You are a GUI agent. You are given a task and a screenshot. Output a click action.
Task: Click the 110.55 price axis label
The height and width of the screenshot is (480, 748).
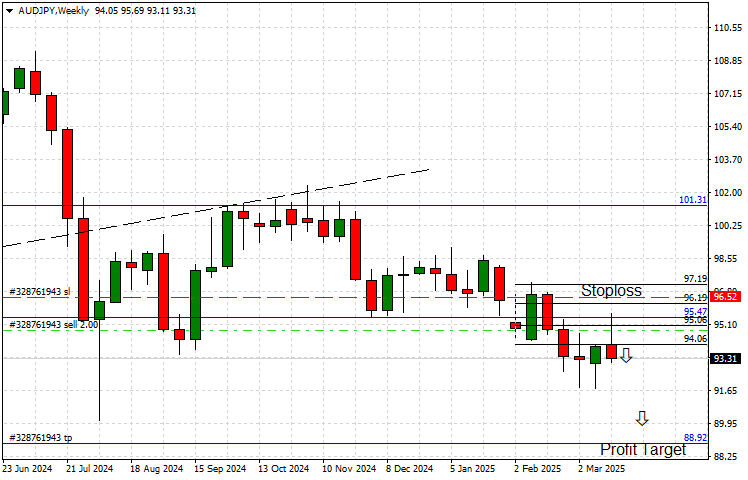(727, 28)
